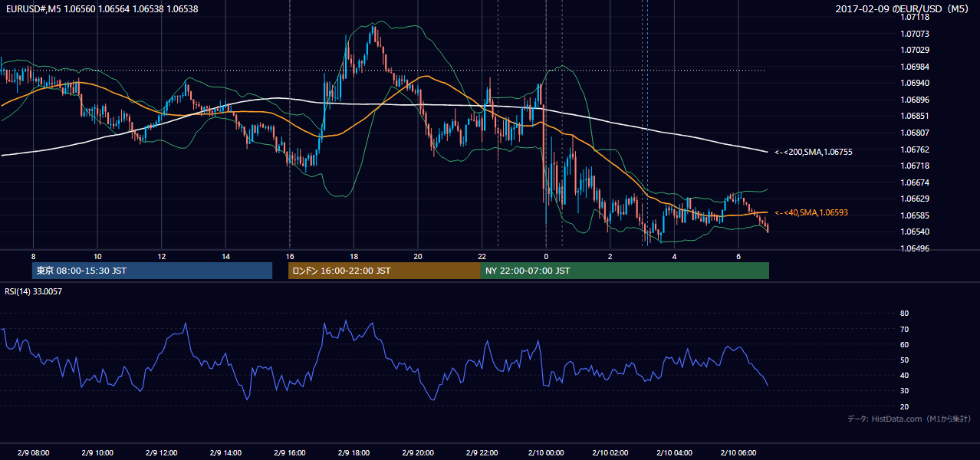Viewport: 980px width, 460px height.
Task: Click price axis label 1.06585
Action: point(916,215)
